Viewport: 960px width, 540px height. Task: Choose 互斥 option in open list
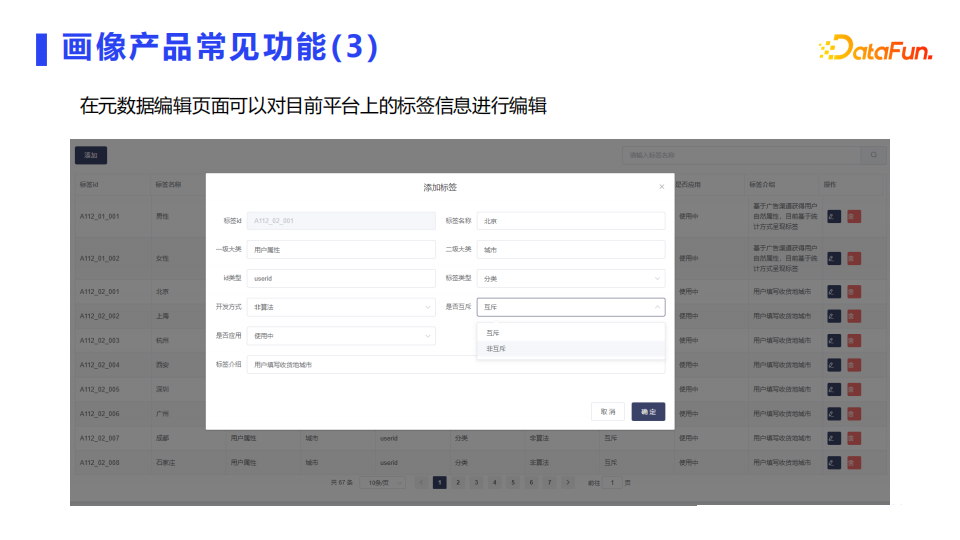pos(571,333)
